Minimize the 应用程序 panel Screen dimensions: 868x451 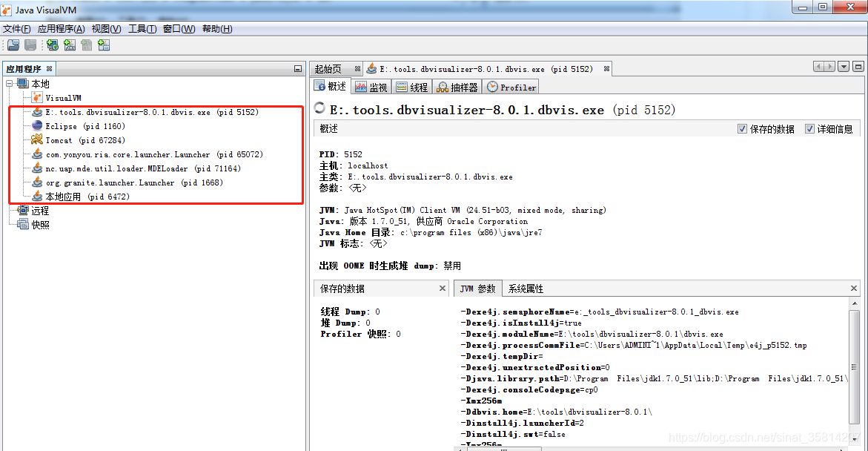[x=298, y=69]
